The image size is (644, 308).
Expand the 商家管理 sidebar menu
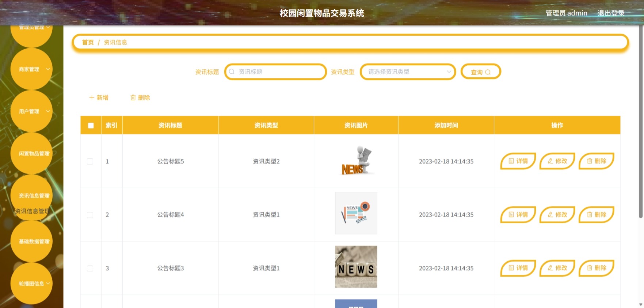(x=31, y=69)
